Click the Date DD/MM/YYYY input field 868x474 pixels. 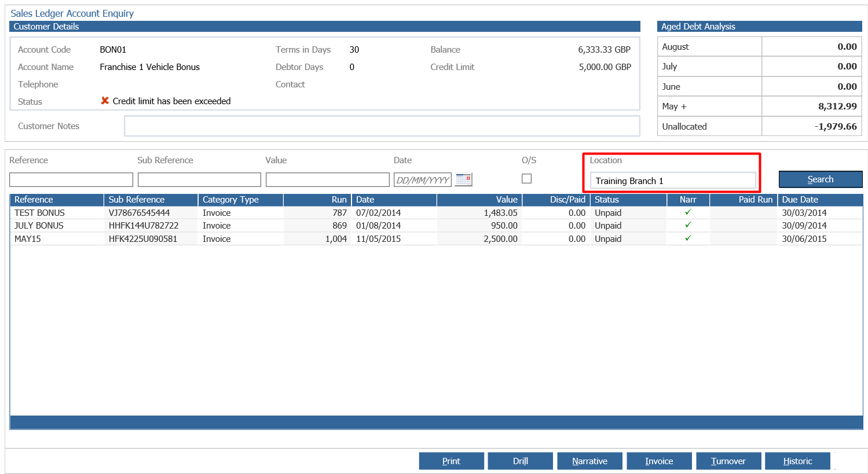pyautogui.click(x=423, y=179)
